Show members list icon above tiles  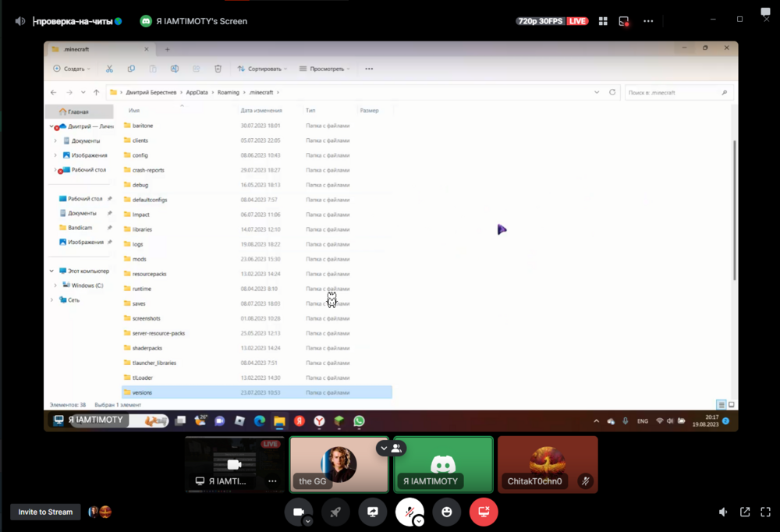396,448
